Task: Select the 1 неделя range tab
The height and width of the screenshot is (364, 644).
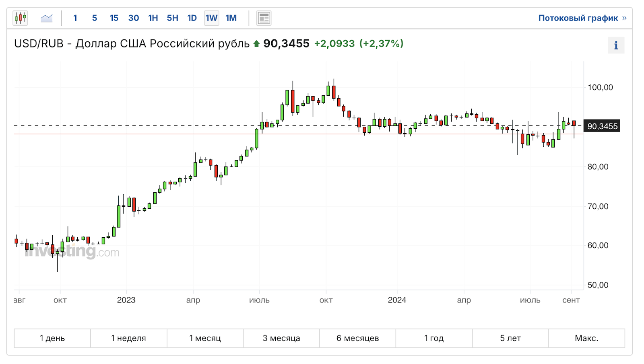Action: click(x=129, y=338)
